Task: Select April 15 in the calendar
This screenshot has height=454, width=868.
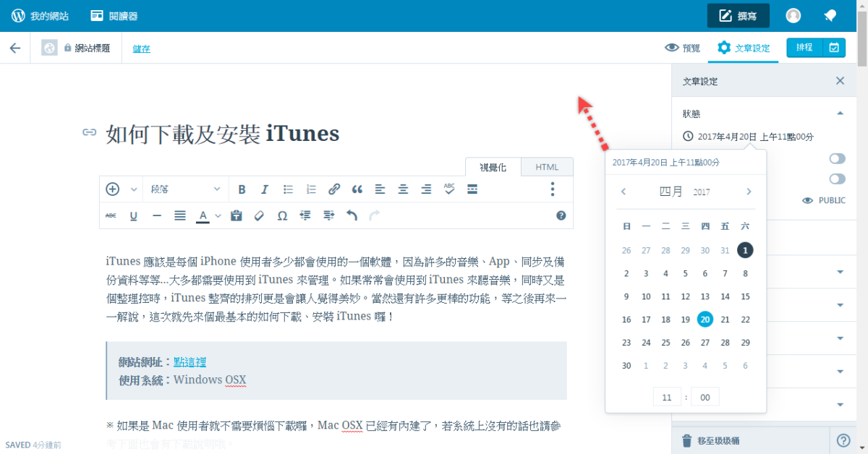Action: [x=745, y=296]
